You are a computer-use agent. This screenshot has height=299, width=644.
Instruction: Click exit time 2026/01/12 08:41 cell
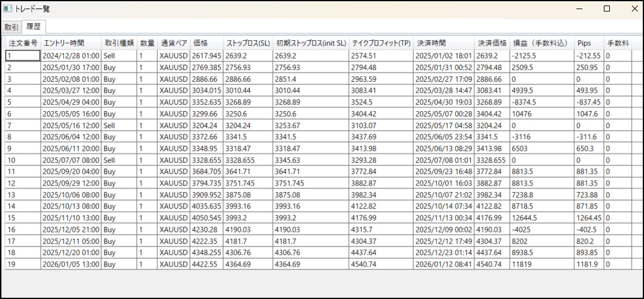click(444, 264)
